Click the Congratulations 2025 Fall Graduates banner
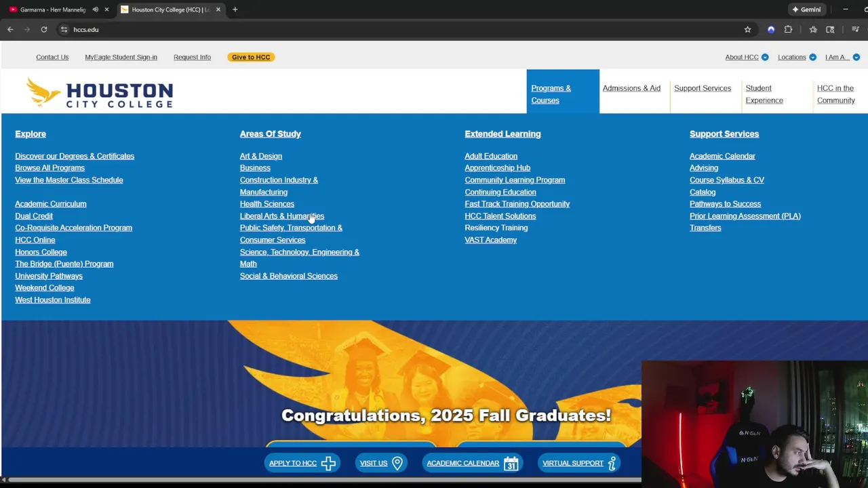Viewport: 868px width, 488px height. (446, 415)
